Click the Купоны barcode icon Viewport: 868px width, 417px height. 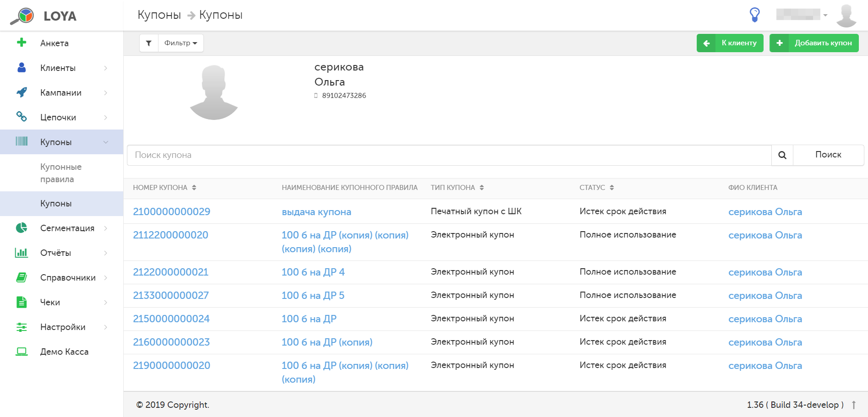click(x=22, y=141)
